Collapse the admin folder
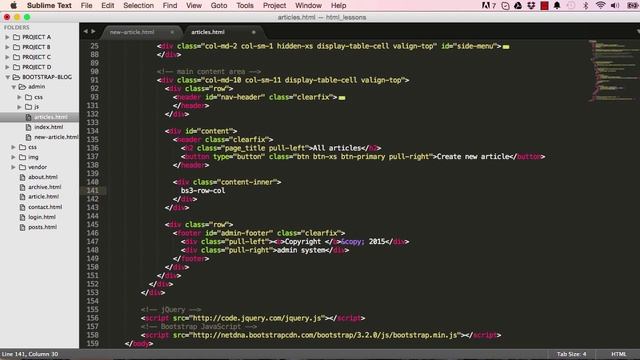 [13, 87]
